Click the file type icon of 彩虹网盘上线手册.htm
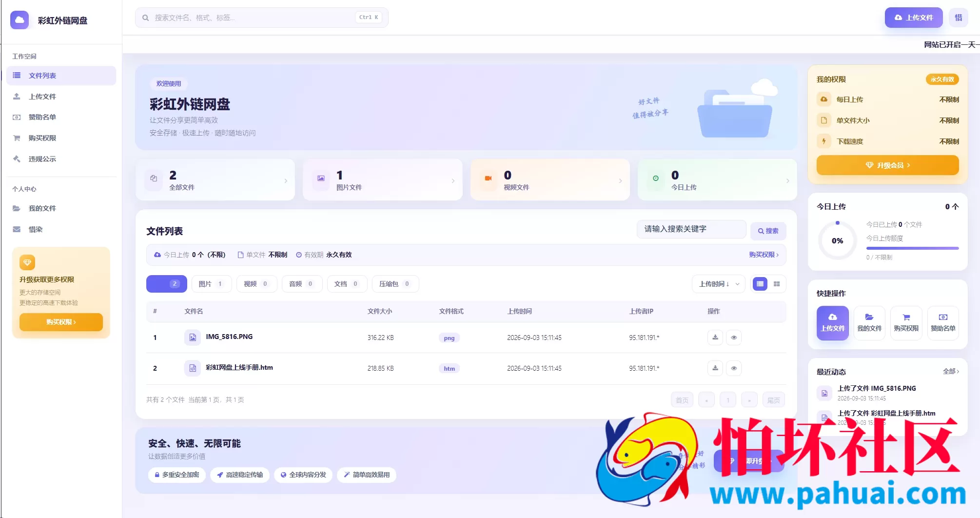 [x=193, y=368]
